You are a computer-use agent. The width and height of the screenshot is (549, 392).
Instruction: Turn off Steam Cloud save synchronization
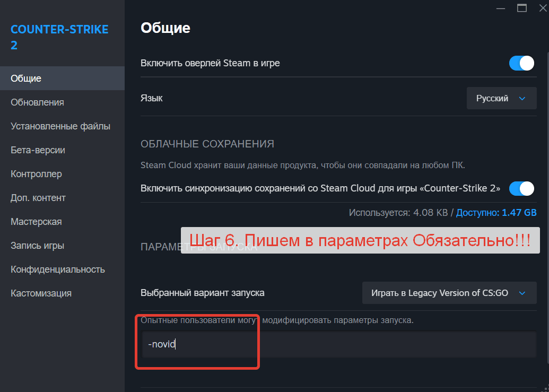coord(521,188)
